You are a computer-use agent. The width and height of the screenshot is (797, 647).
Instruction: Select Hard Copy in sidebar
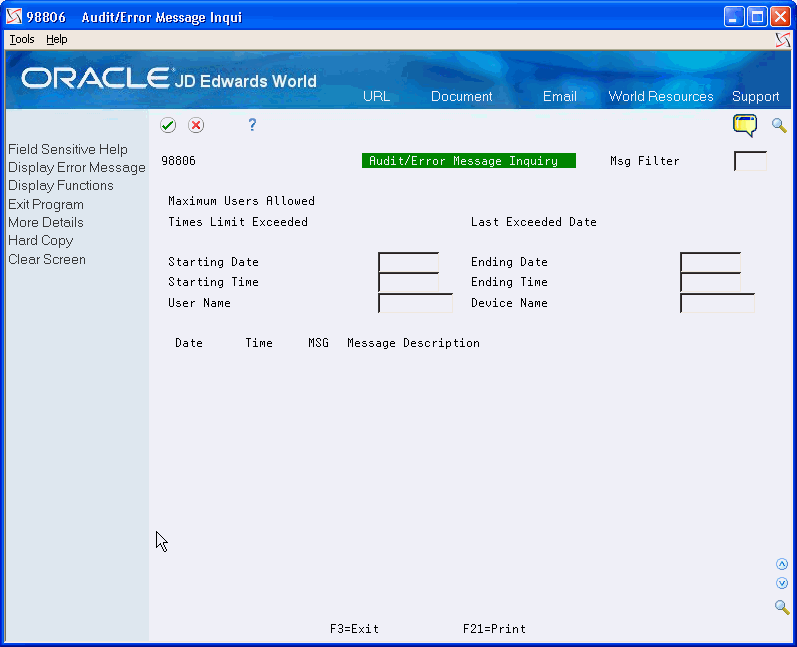pos(41,240)
